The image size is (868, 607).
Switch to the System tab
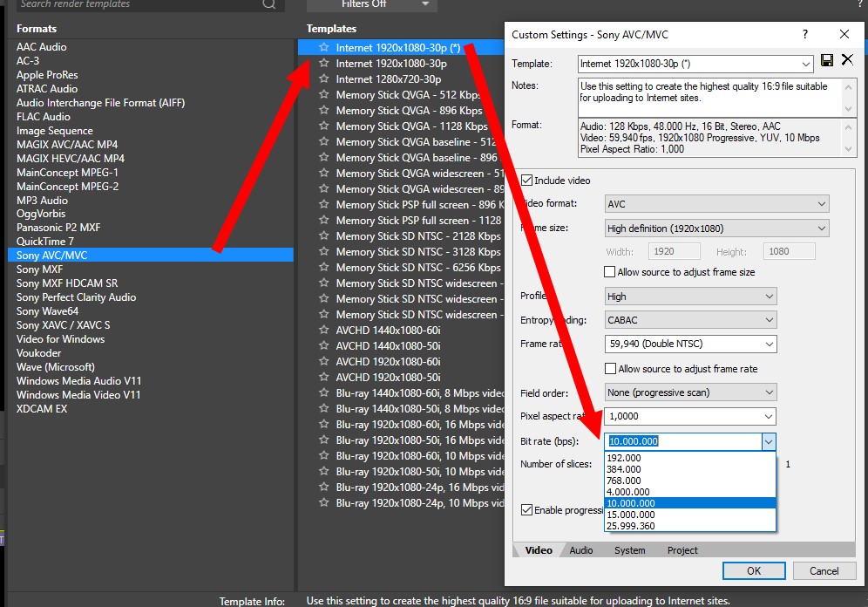629,550
